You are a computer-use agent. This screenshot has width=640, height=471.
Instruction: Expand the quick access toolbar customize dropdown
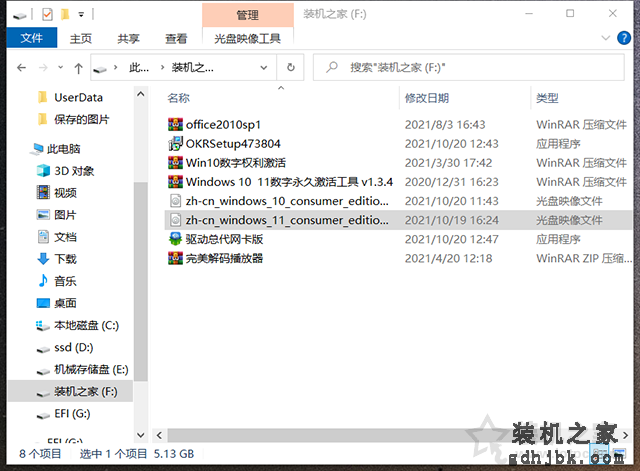click(81, 15)
